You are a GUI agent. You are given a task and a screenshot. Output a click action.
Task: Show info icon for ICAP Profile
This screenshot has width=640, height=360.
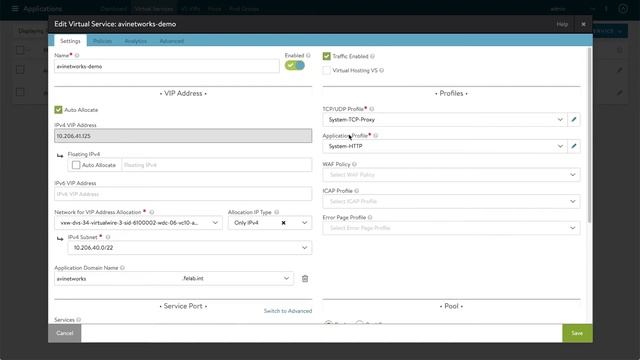(357, 191)
